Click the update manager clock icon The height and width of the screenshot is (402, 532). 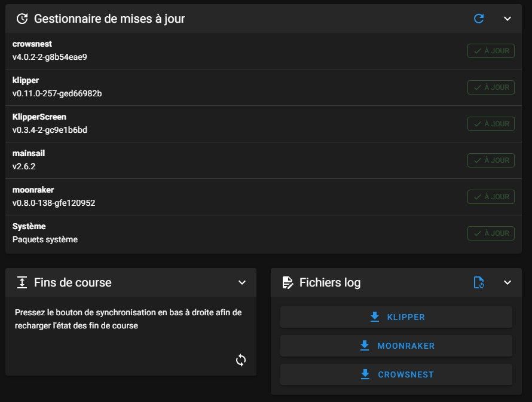click(x=22, y=19)
